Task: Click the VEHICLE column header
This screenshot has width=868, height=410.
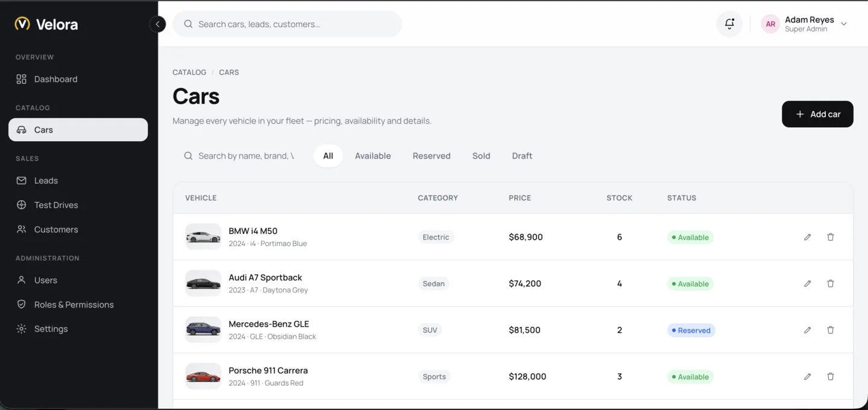Action: click(201, 198)
